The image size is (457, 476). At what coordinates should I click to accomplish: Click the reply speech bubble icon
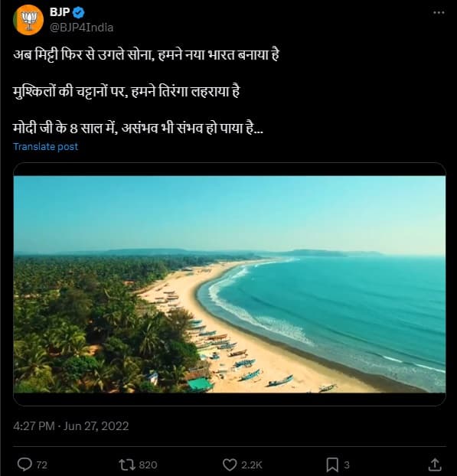tap(24, 465)
